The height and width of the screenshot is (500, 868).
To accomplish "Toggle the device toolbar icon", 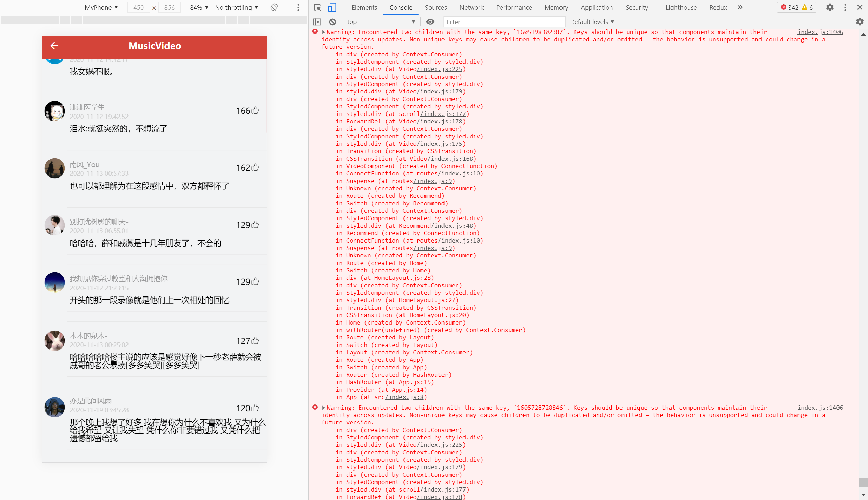I will point(332,7).
